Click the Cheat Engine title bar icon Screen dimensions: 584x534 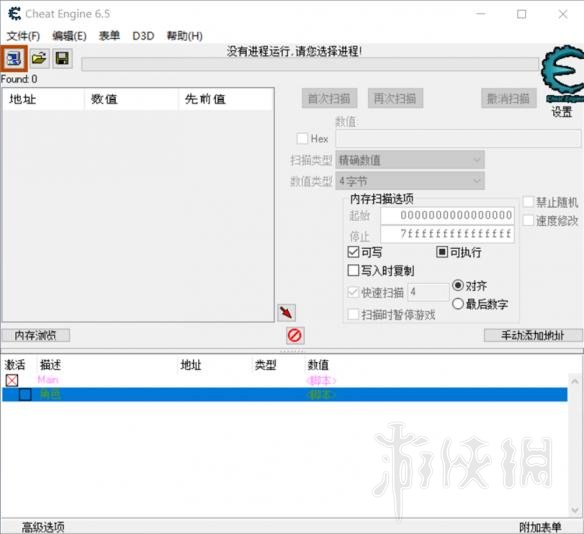15,14
